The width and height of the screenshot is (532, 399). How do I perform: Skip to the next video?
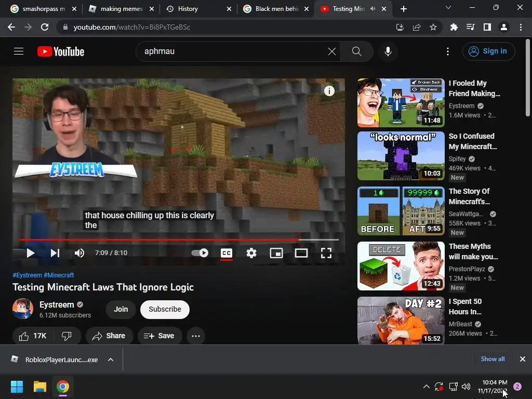pyautogui.click(x=55, y=253)
